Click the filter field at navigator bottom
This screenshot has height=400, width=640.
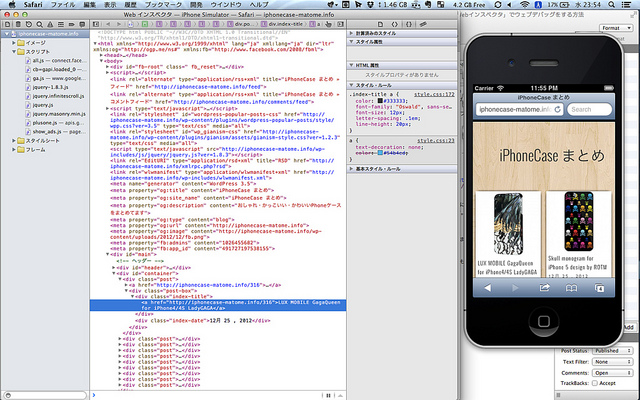tap(44, 395)
